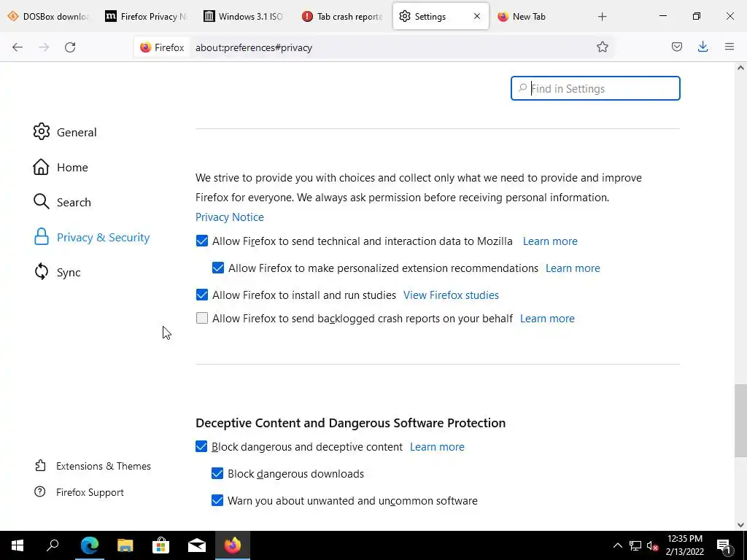This screenshot has height=560, width=747.
Task: Open File Explorer from taskbar
Action: pos(125,545)
